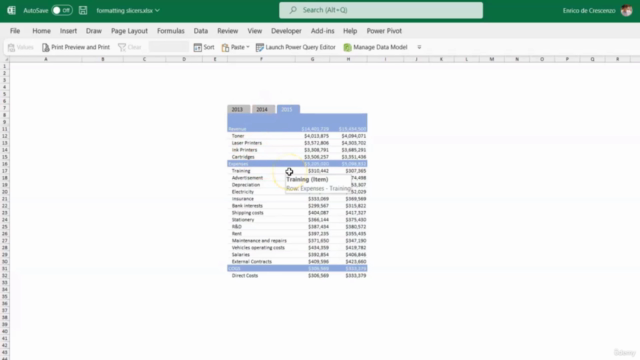Click Maintenance and repairs cell
Viewport: 640px width, 360px height.
coord(259,241)
